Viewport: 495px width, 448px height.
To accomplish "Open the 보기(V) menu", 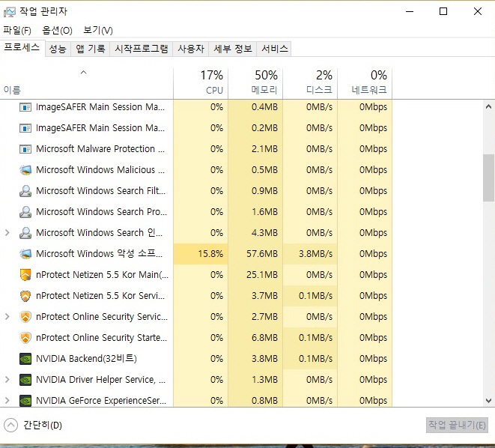I will click(98, 30).
